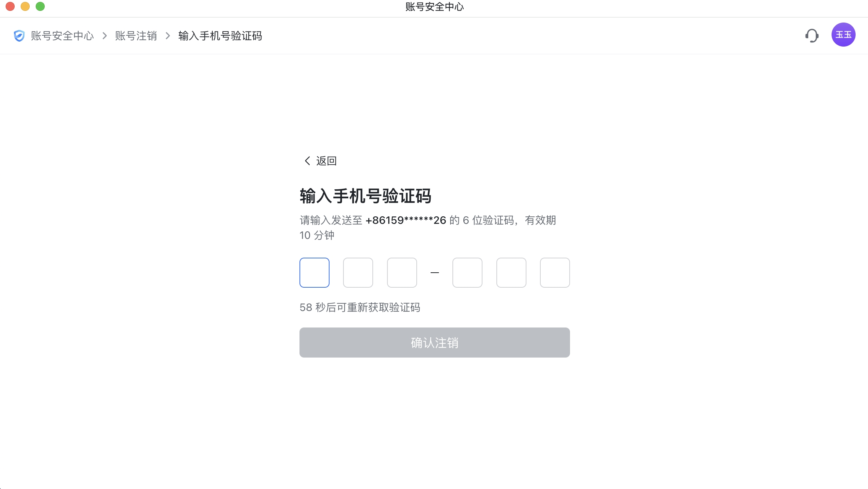The width and height of the screenshot is (868, 489).
Task: Select the fifth verification code input box
Action: pyautogui.click(x=511, y=273)
